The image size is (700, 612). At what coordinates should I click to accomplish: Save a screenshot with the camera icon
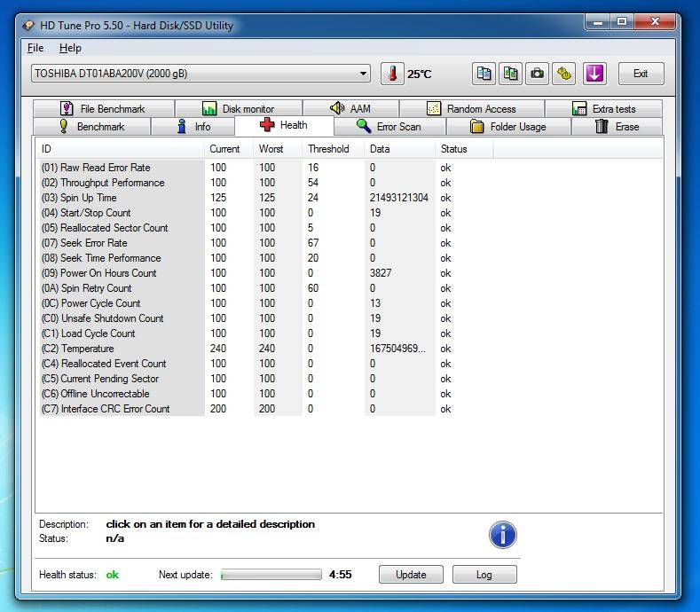point(537,74)
